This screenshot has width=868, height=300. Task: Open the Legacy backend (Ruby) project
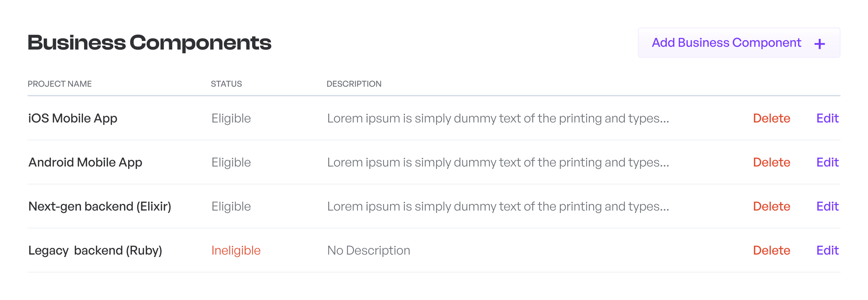[95, 250]
